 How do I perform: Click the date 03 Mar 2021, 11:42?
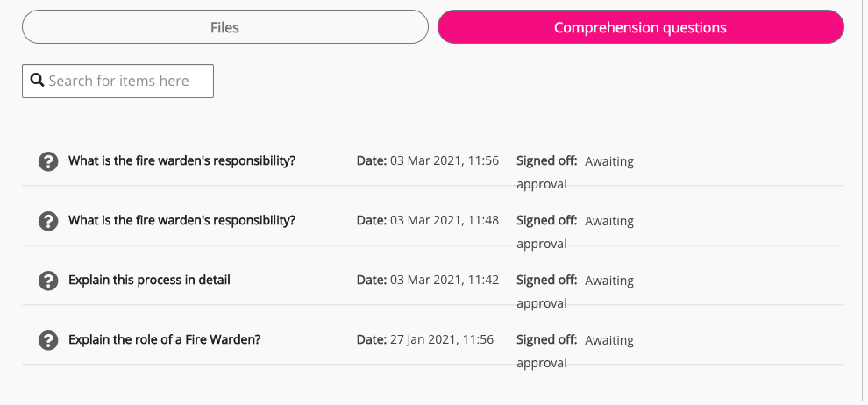pyautogui.click(x=444, y=281)
